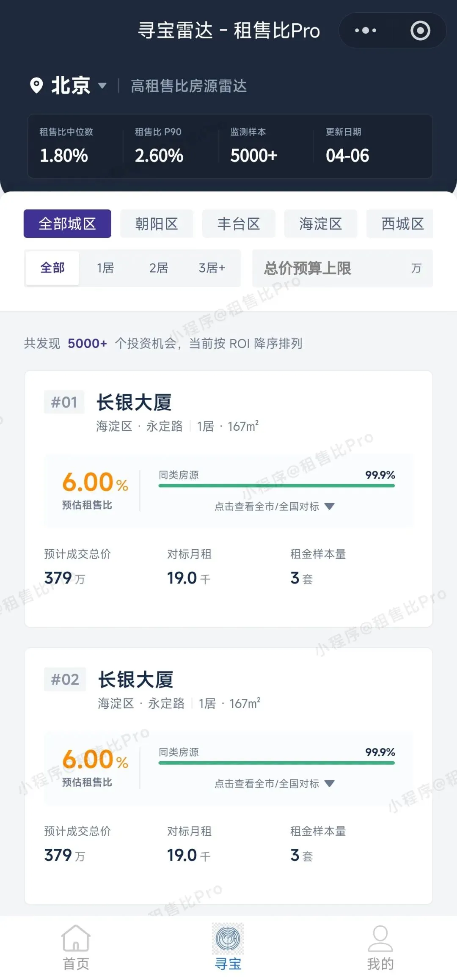Expand the 北京 city dropdown arrow
Viewport: 457px width, 980px height.
[102, 86]
